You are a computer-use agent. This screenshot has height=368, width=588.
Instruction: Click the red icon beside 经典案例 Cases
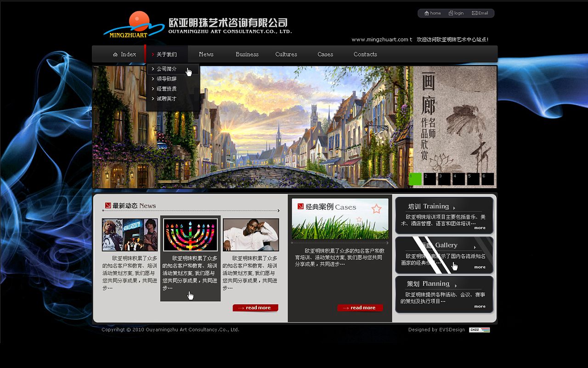pyautogui.click(x=300, y=206)
